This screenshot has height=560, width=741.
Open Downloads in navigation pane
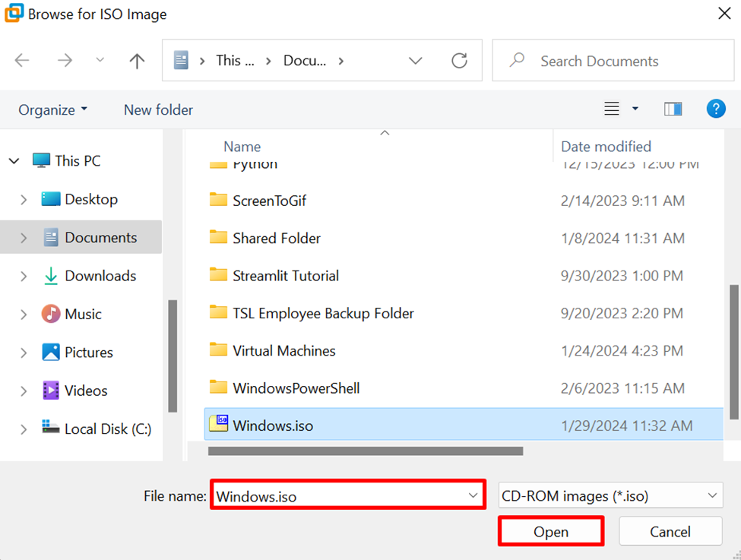[100, 276]
